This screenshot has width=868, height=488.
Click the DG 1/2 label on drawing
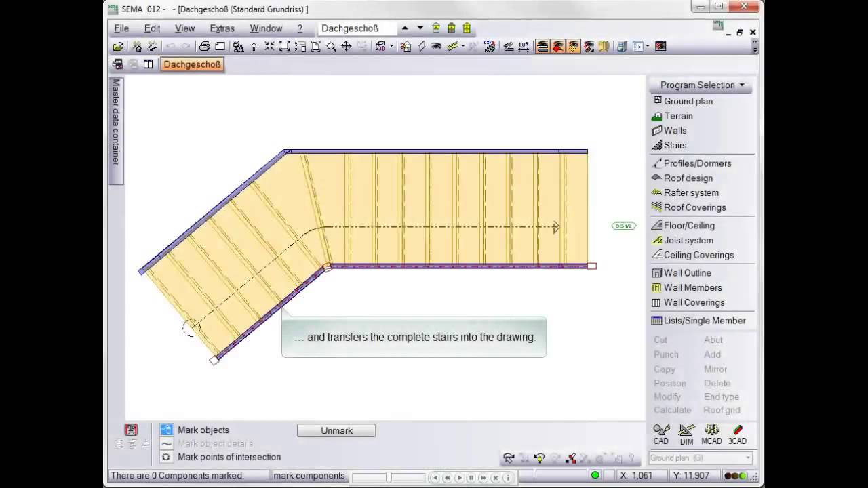[x=623, y=226]
